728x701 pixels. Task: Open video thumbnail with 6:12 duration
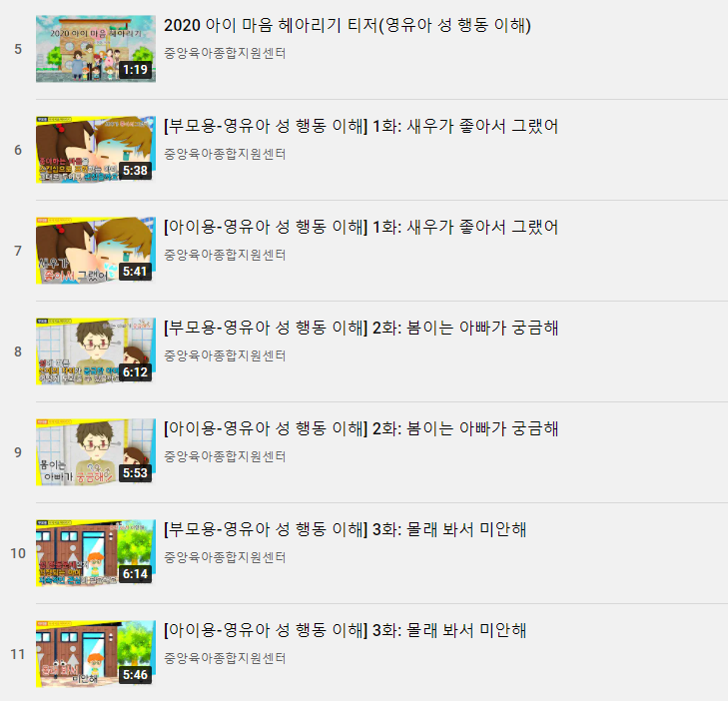[x=96, y=351]
